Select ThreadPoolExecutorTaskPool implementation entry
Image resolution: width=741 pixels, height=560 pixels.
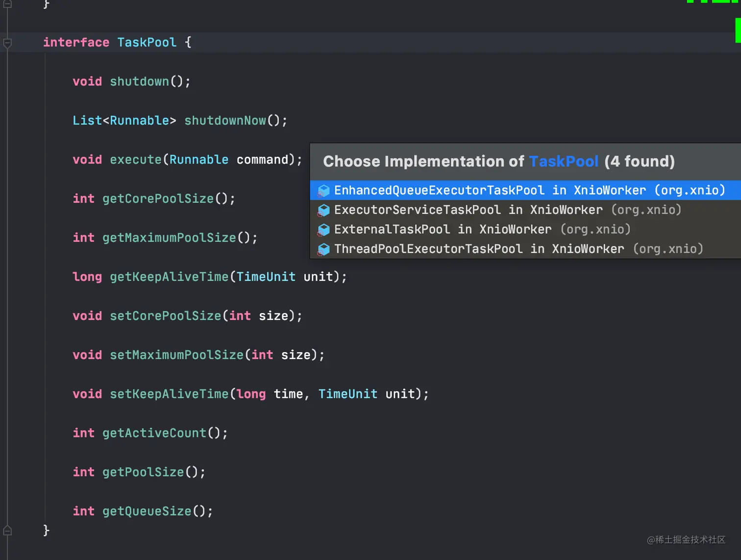pyautogui.click(x=525, y=249)
